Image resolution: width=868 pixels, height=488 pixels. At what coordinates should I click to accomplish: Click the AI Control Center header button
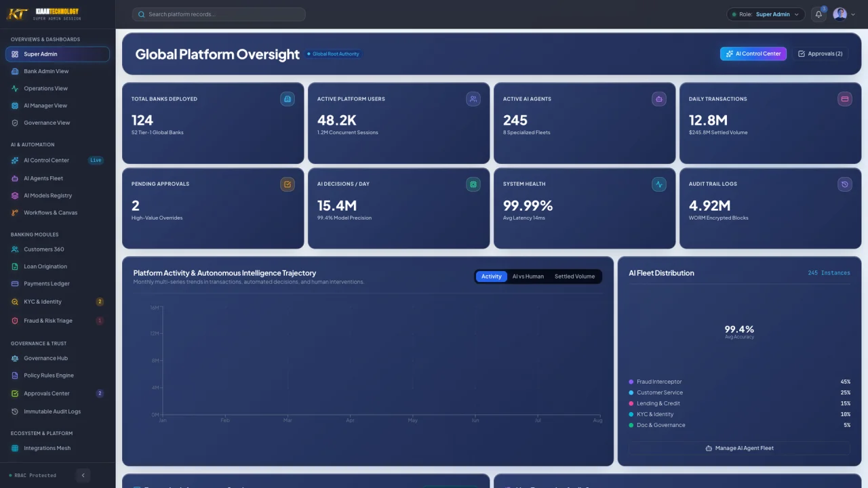click(753, 54)
